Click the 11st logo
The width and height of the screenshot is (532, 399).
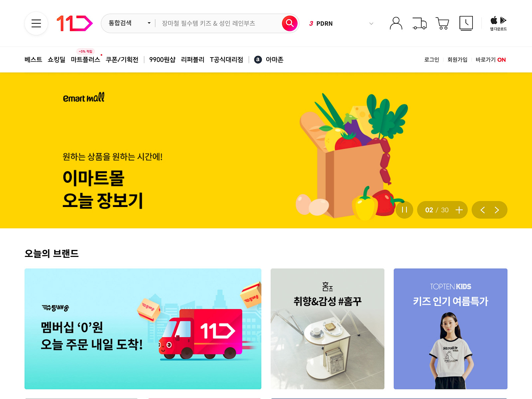(74, 23)
